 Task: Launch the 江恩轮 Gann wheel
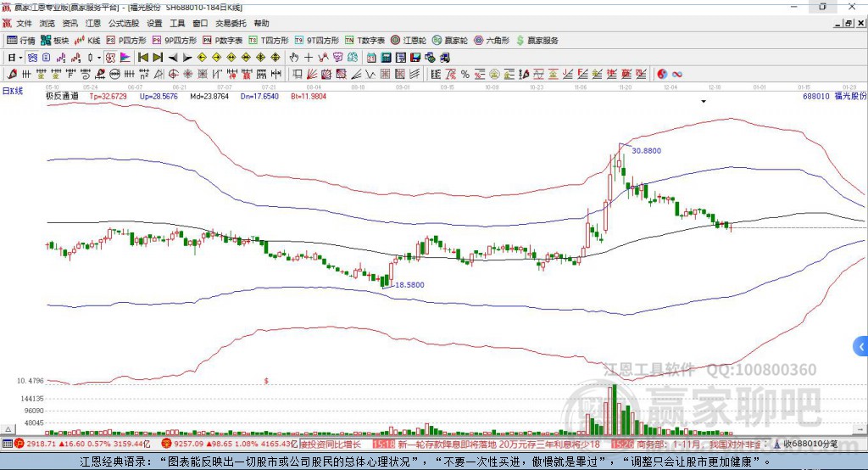pyautogui.click(x=409, y=41)
